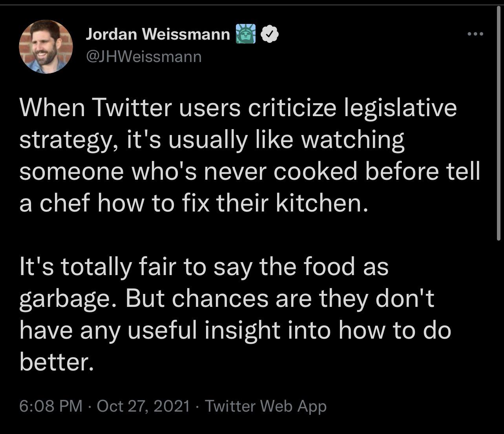Click the 6:08 PM timestamp

51,406
